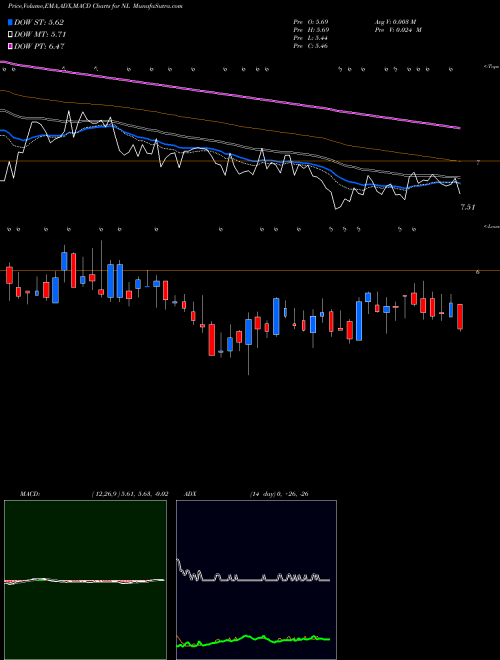
Task: Select the 'DOW MT: 5.71' legend text
Action: coord(40,34)
